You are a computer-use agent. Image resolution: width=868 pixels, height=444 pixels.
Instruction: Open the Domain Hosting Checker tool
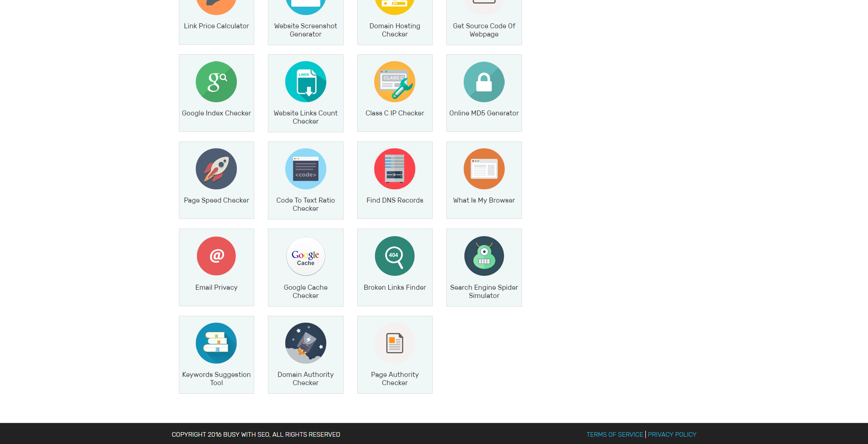(x=394, y=18)
